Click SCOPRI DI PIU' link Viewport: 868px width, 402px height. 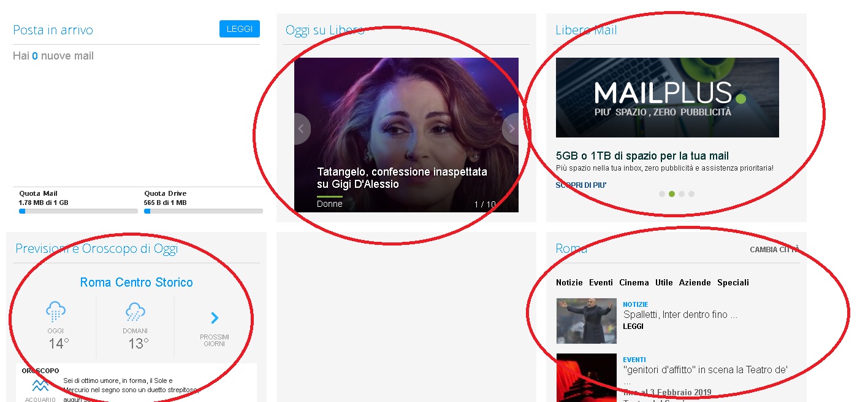[x=581, y=185]
